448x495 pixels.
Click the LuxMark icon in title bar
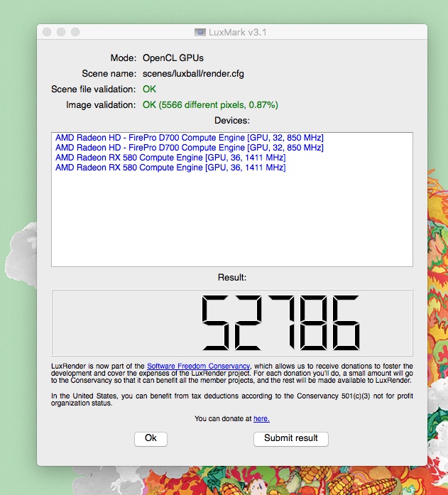pos(200,32)
